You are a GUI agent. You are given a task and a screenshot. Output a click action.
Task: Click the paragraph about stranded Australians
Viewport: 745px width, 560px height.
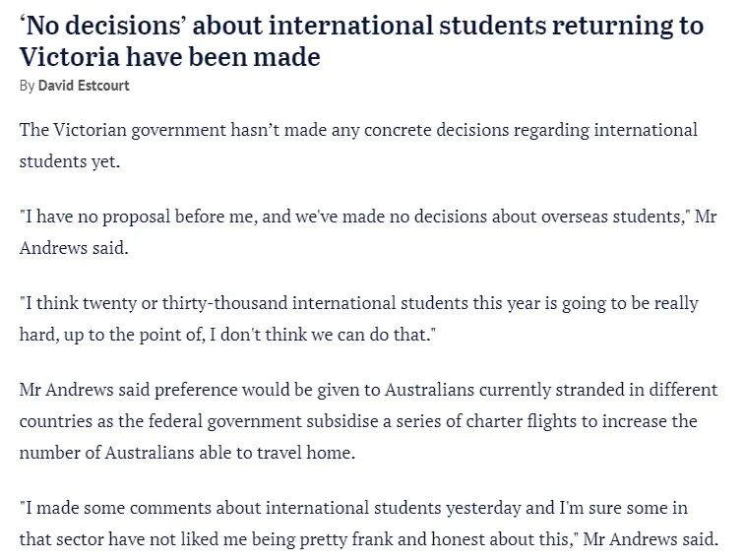(369, 421)
